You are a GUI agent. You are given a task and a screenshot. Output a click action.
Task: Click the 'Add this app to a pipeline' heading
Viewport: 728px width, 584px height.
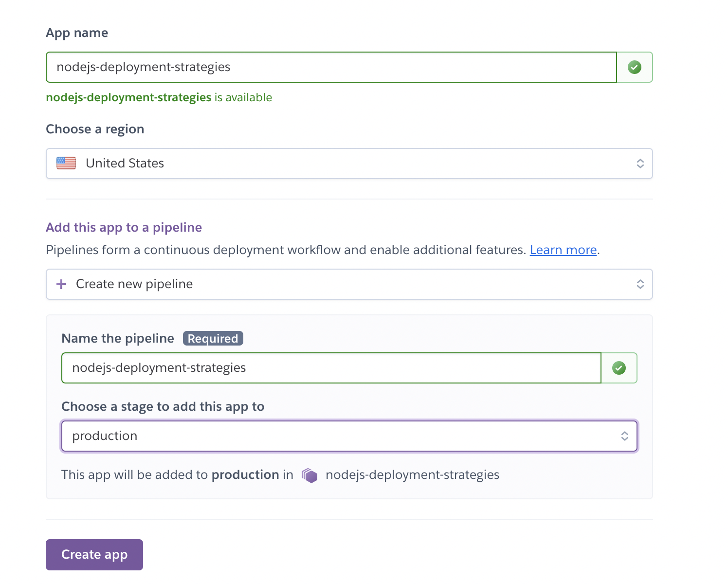(x=124, y=227)
